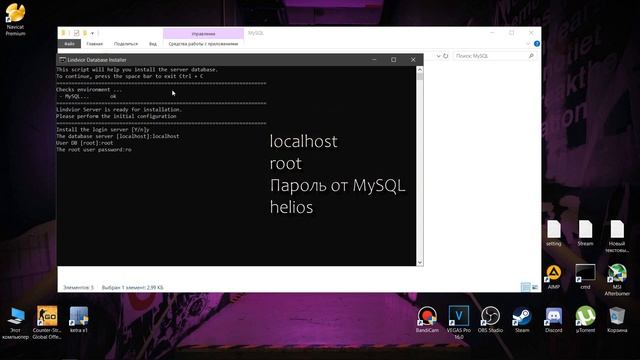Open the Stream file on desktop

click(x=585, y=233)
